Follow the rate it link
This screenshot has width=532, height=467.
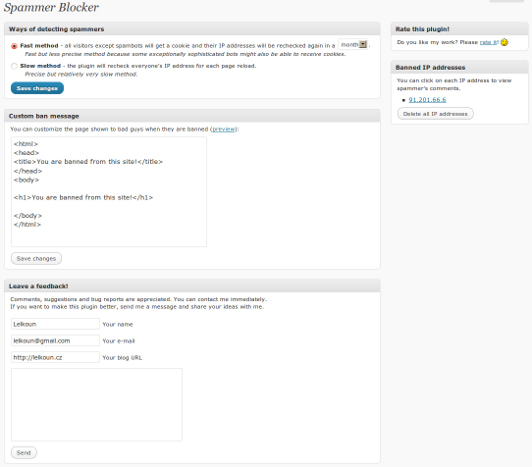[x=489, y=42]
